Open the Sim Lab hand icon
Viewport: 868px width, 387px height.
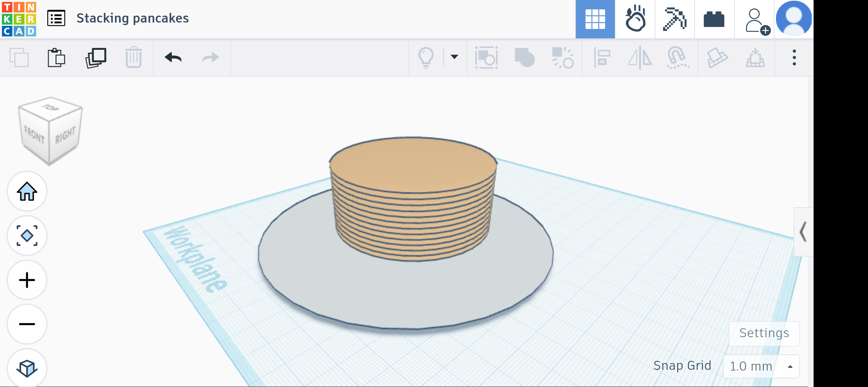tap(635, 19)
